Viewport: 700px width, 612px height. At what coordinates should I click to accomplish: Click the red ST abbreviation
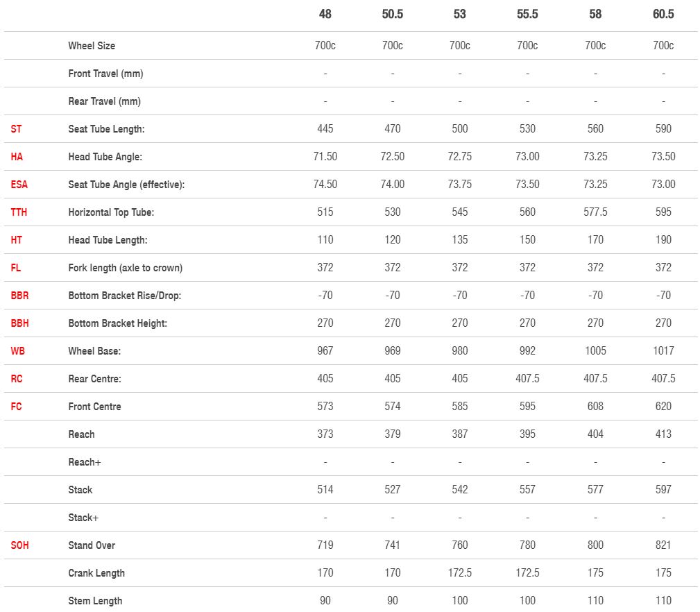coord(16,129)
